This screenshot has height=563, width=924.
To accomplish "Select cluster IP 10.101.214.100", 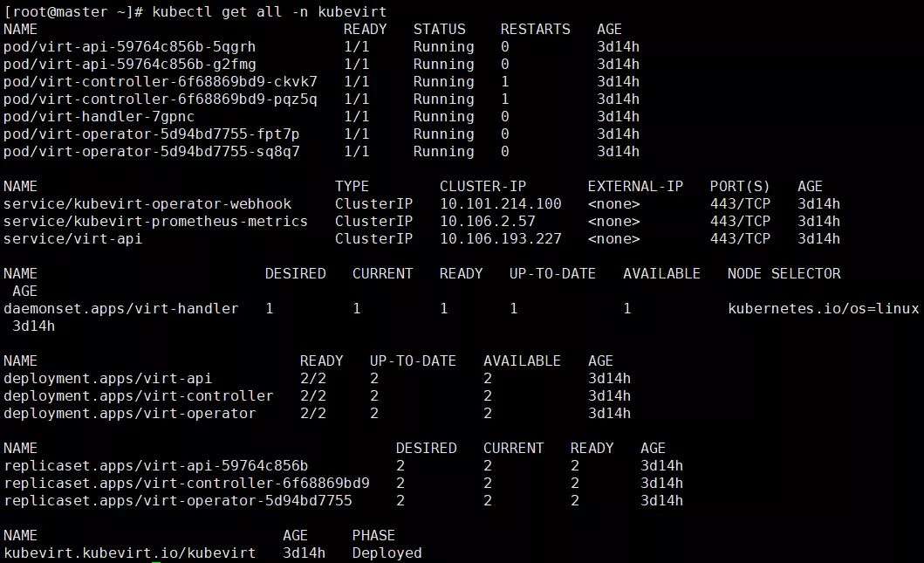I will [500, 204].
